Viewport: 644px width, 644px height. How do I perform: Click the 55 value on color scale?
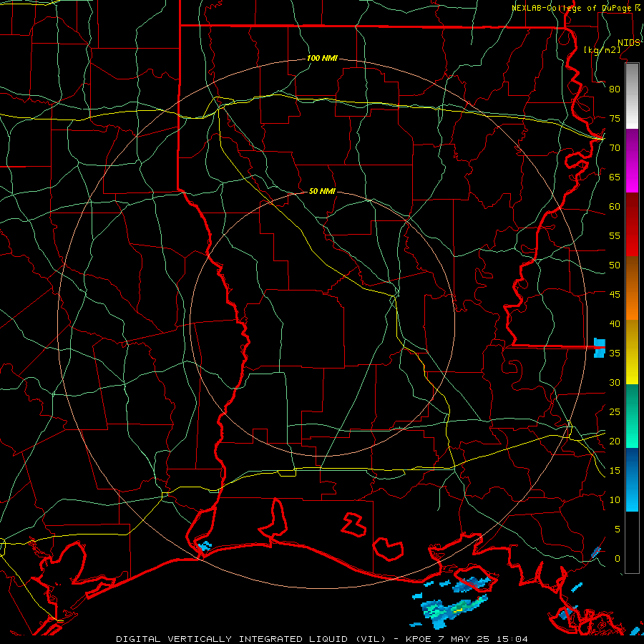coord(615,235)
